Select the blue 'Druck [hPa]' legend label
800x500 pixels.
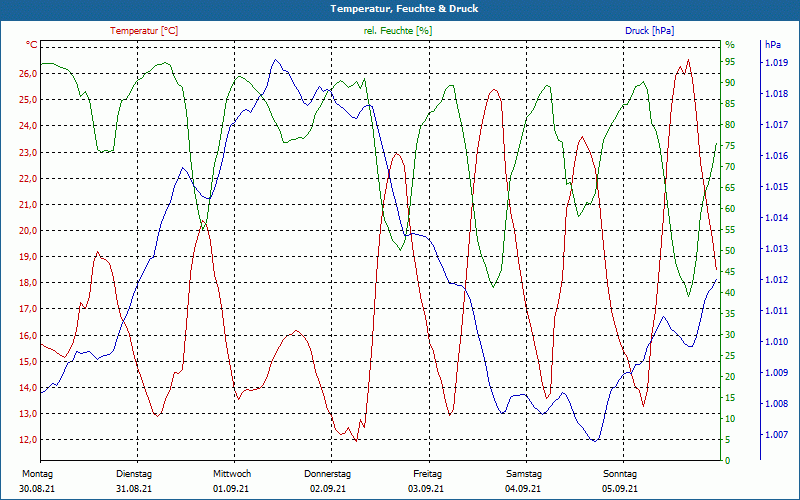(x=649, y=31)
